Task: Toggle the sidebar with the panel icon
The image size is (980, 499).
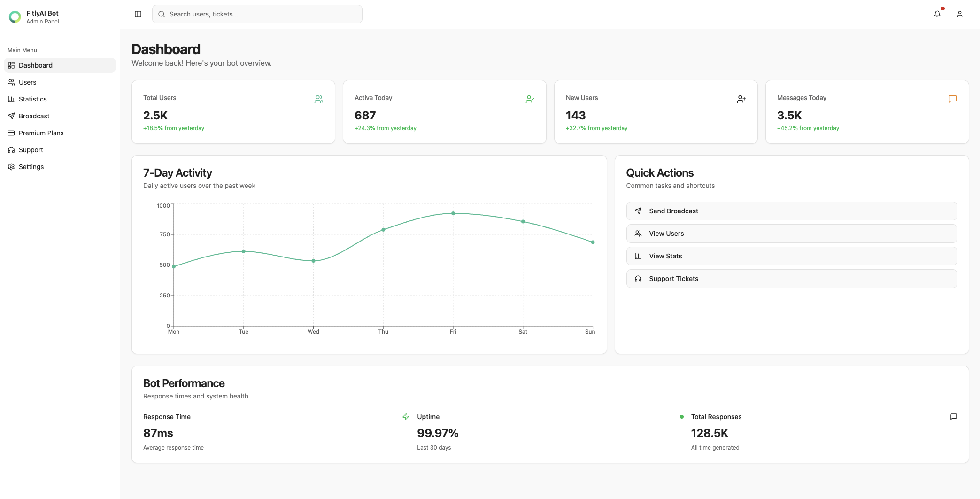Action: coord(138,14)
